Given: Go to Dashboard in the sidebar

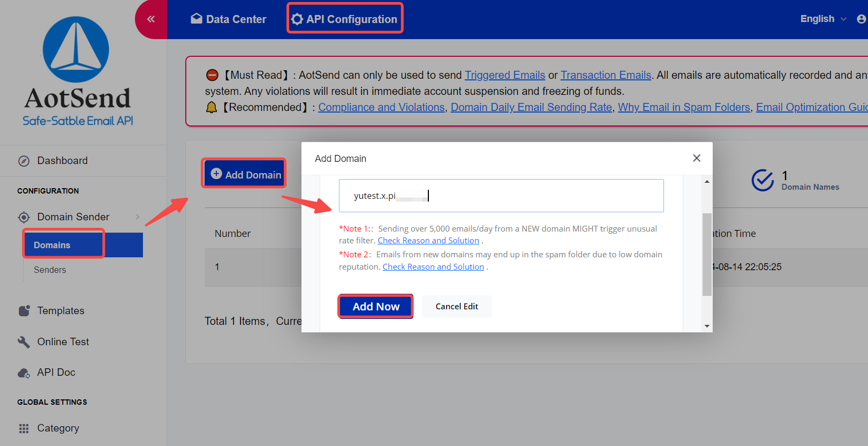Looking at the screenshot, I should [x=62, y=161].
